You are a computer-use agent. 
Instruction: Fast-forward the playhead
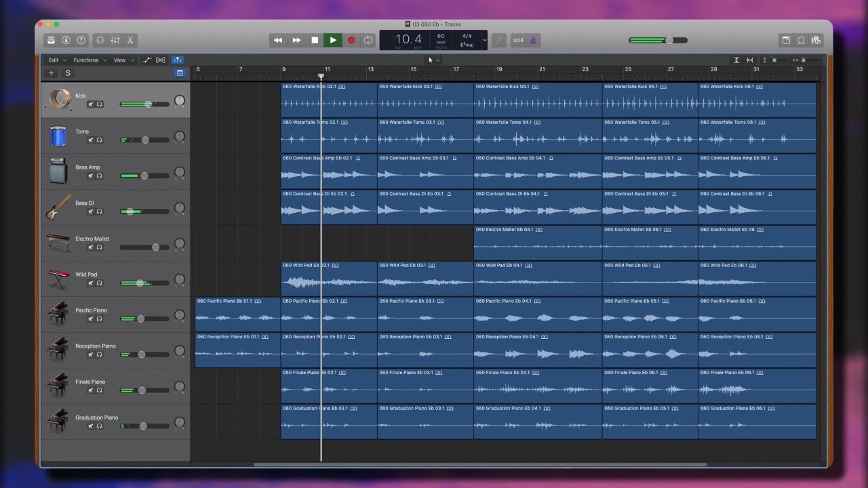coord(296,40)
